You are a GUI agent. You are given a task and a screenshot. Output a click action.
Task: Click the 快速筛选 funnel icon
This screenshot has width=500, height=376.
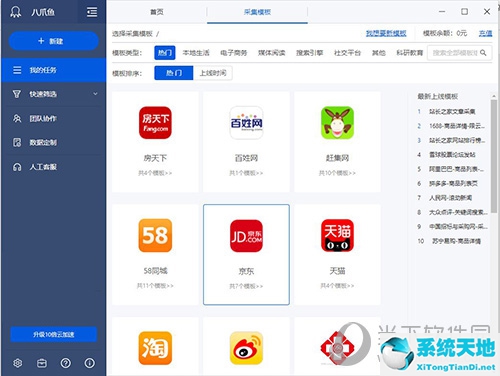[x=17, y=94]
